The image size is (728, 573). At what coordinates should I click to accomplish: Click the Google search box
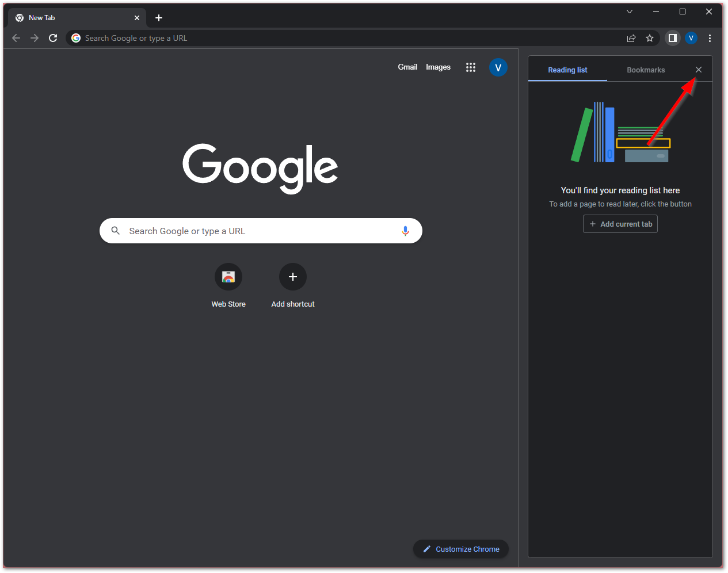tap(261, 231)
